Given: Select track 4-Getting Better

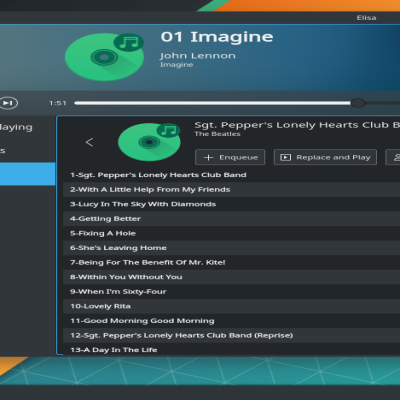Looking at the screenshot, I should (x=231, y=219).
